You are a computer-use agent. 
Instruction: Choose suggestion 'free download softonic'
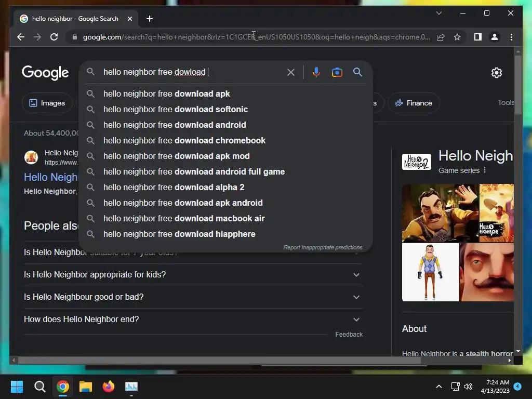[x=225, y=109]
